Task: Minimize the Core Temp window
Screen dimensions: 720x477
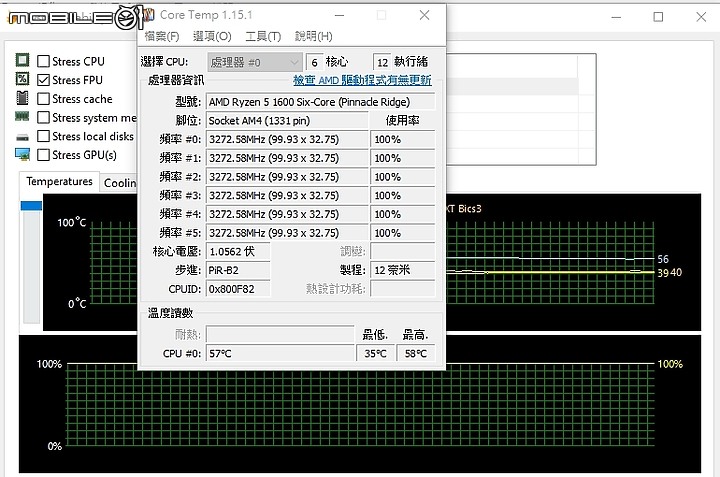Action: click(x=339, y=15)
